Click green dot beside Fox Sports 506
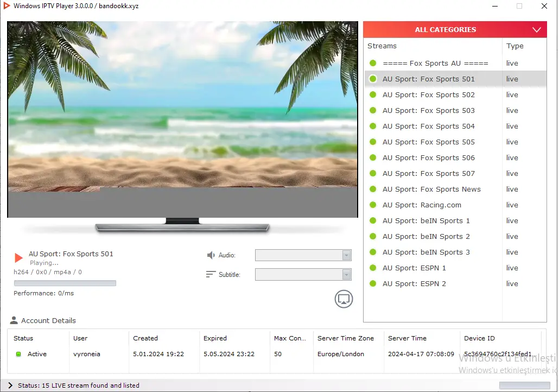Screen dimensions: 559x392 point(373,157)
